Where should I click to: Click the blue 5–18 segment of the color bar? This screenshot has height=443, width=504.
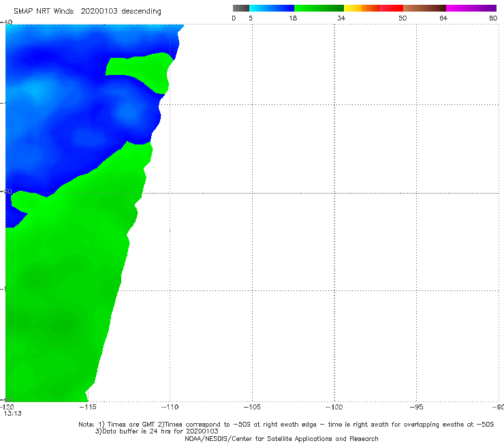pyautogui.click(x=272, y=8)
